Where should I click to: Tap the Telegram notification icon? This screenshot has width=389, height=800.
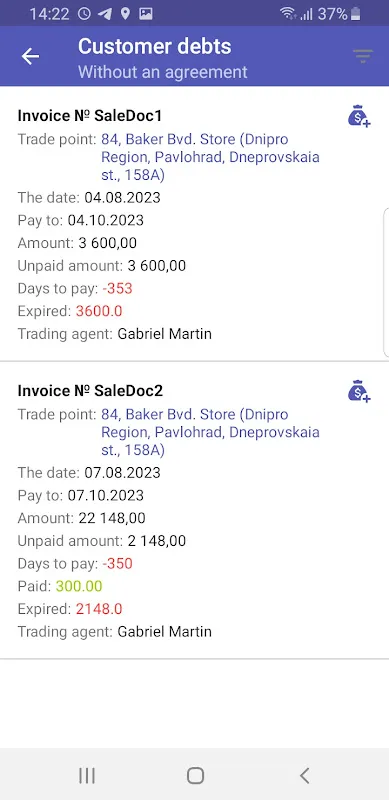pos(105,14)
